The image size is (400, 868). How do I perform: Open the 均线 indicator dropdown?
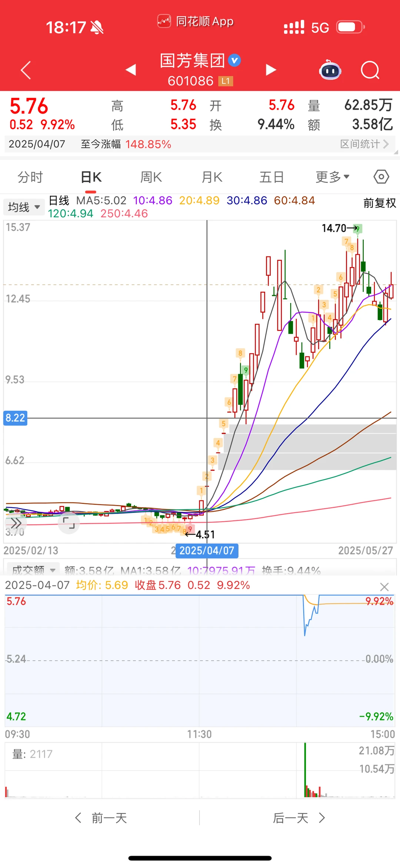pos(24,207)
